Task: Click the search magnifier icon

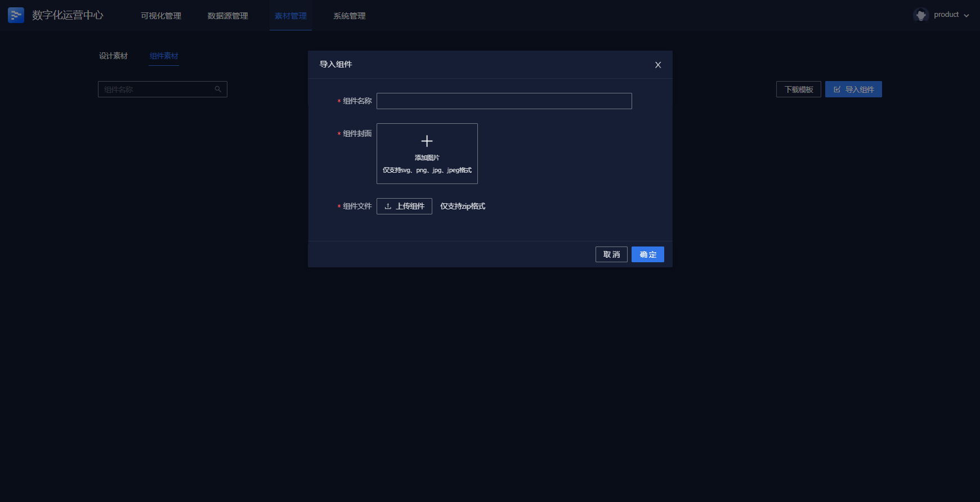Action: click(218, 89)
